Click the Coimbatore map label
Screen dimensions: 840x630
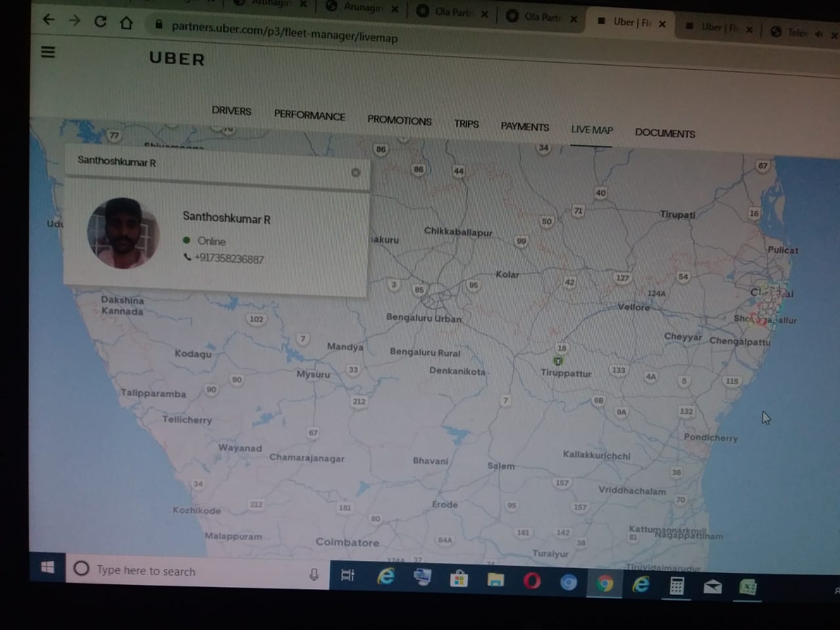point(347,542)
